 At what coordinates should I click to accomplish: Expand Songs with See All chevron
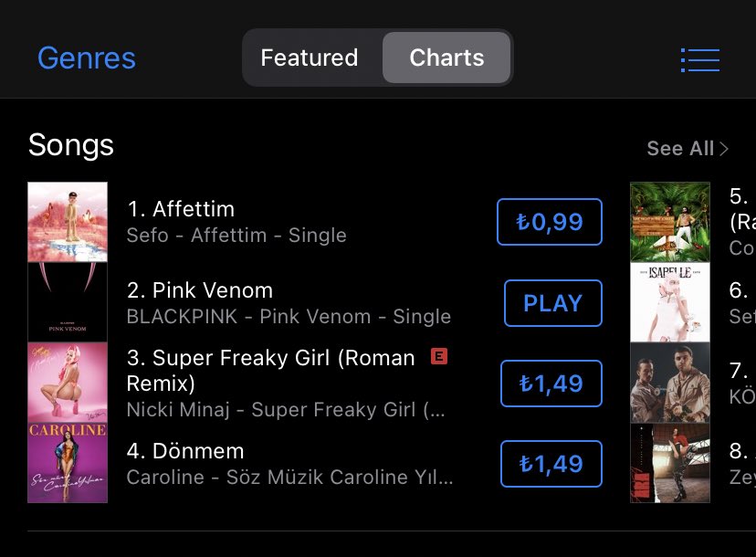[x=688, y=149]
